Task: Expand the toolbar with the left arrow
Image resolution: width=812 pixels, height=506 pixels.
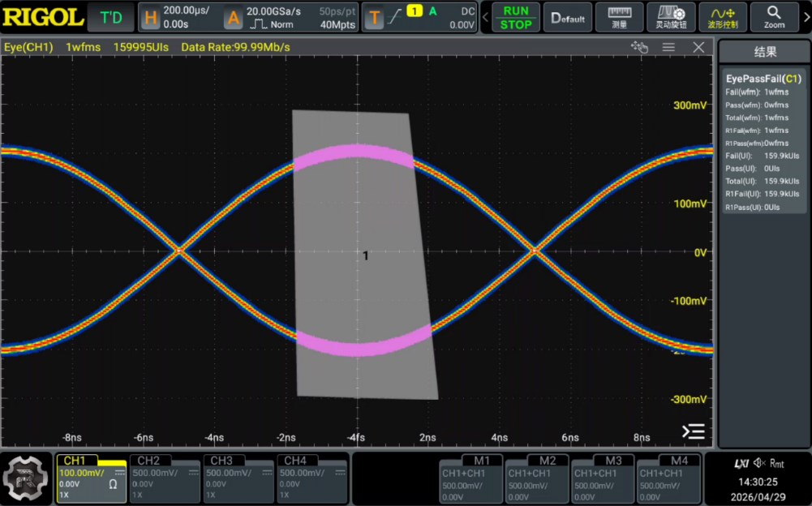Action: 485,17
